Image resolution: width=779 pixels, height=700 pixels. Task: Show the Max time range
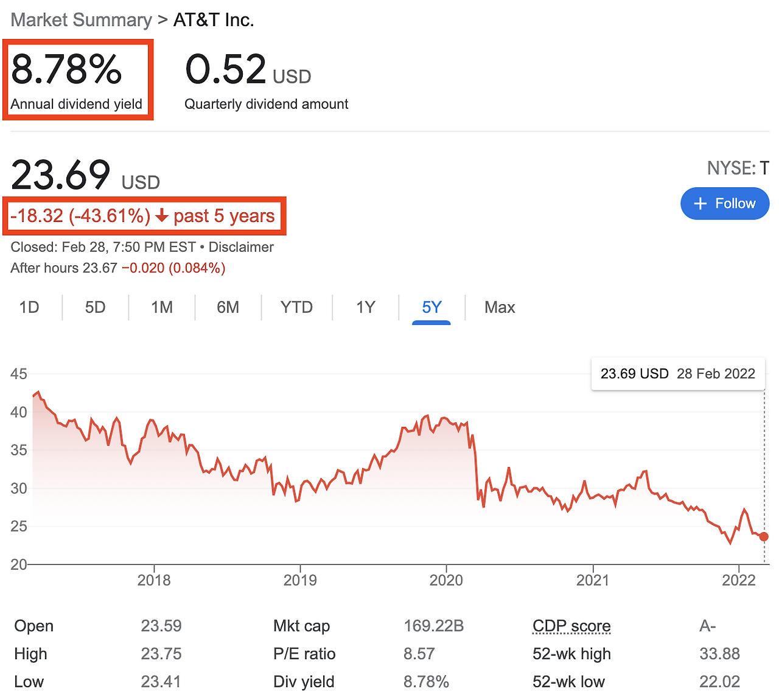tap(500, 307)
